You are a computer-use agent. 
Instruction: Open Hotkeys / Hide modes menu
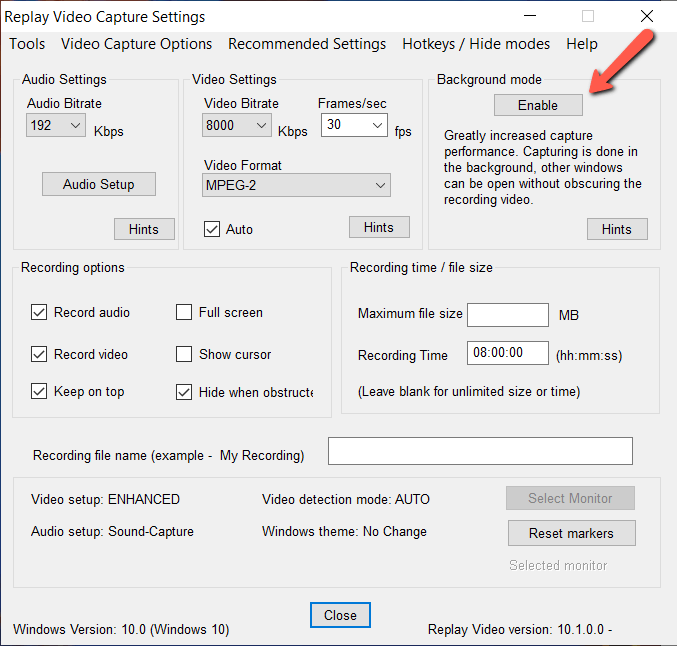(476, 44)
